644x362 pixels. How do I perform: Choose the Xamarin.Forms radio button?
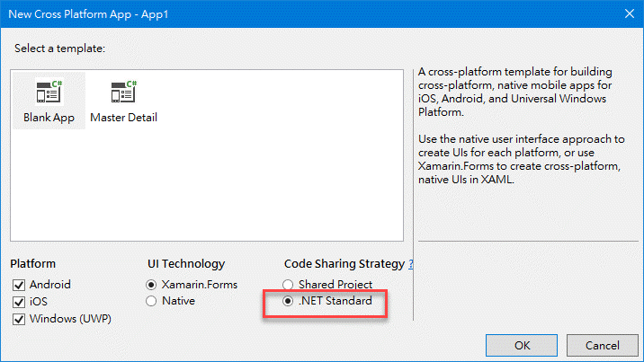[x=151, y=285]
